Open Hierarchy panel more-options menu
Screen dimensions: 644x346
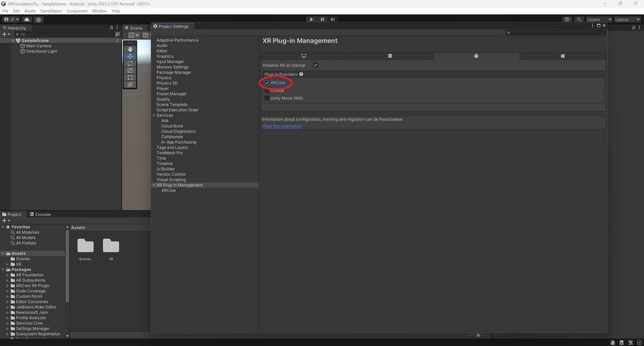click(117, 28)
